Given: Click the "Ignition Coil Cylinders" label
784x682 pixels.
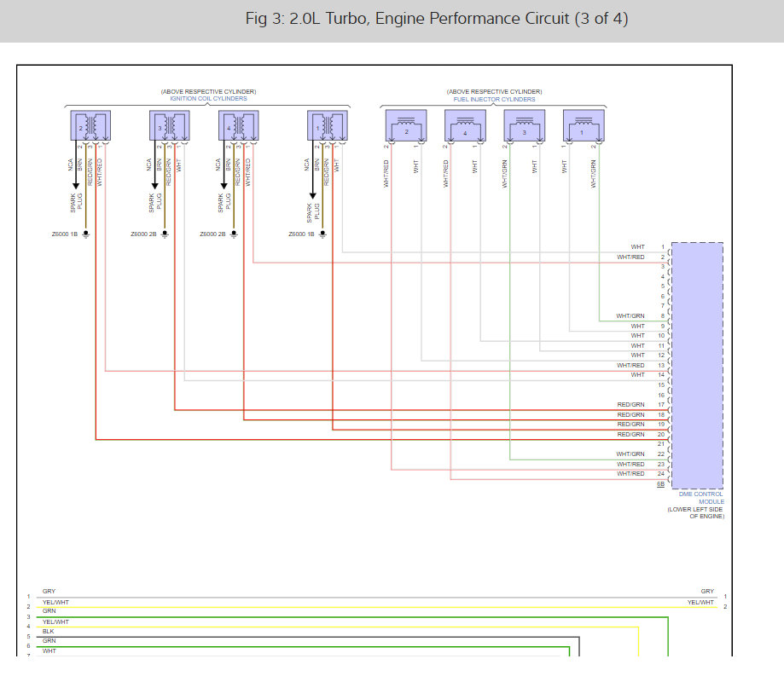Looking at the screenshot, I should 208,99.
